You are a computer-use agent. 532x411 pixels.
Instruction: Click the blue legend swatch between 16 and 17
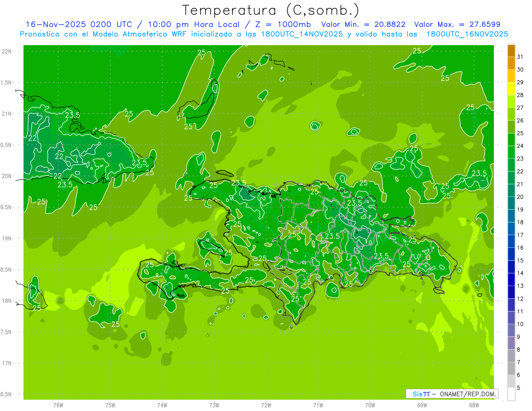[511, 241]
